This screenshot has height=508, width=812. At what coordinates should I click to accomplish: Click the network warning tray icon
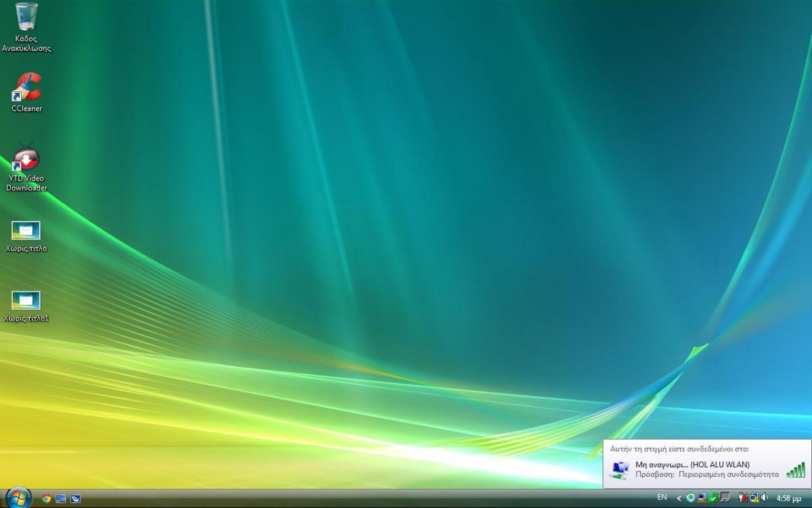point(754,498)
